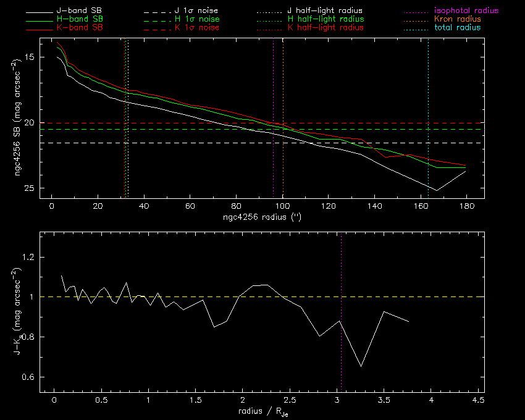Select the Kron radius legend label
The image size is (525, 420).
[454, 20]
